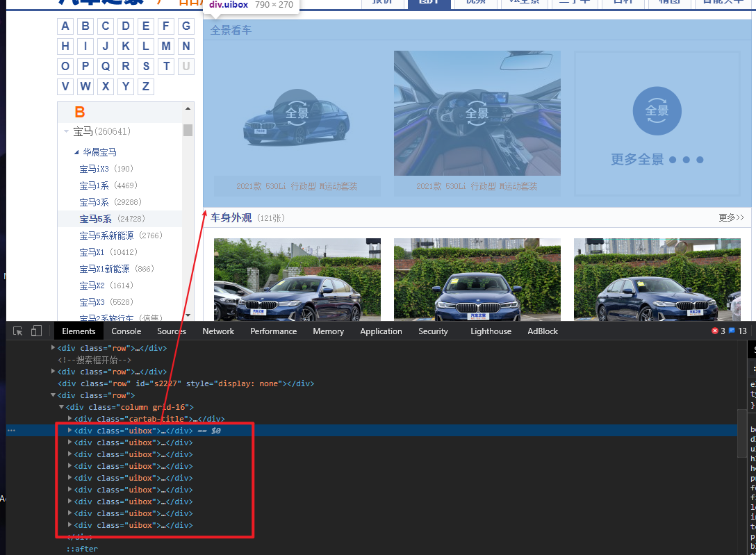Collapse the expanded div class="row" node
This screenshot has height=555, width=756.
[53, 395]
